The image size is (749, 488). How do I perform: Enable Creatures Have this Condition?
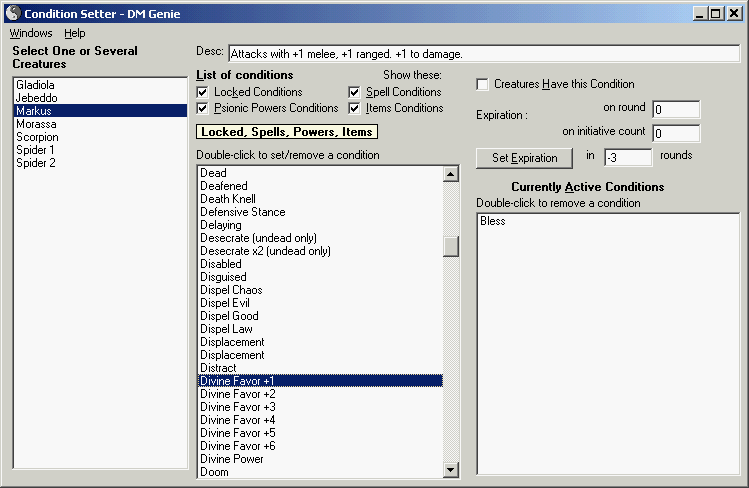pyautogui.click(x=483, y=85)
